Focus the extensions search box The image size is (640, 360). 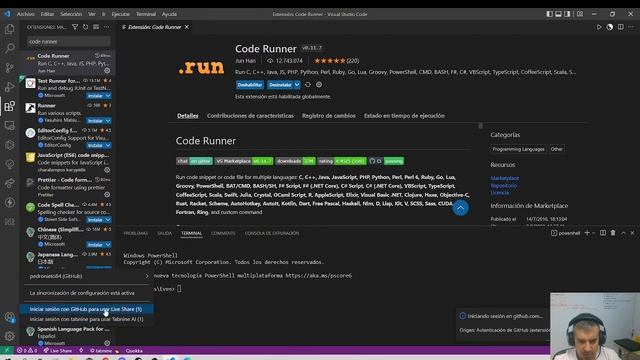(69, 41)
